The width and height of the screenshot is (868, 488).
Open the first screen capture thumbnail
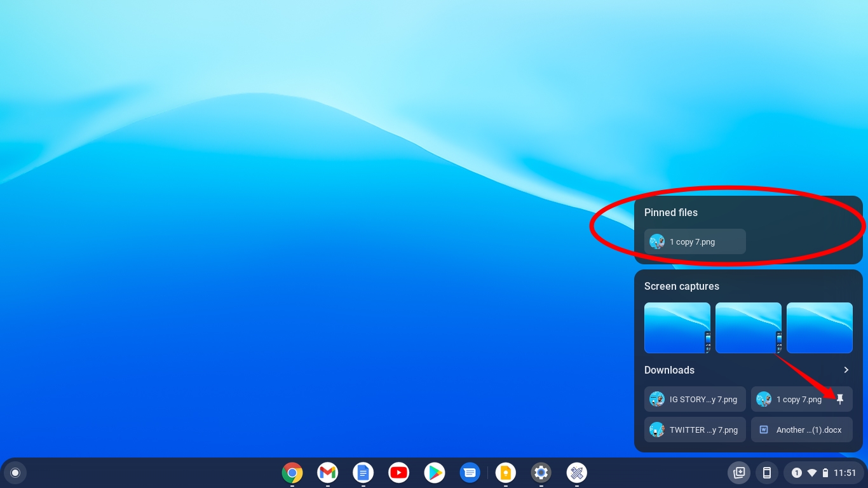pos(677,328)
